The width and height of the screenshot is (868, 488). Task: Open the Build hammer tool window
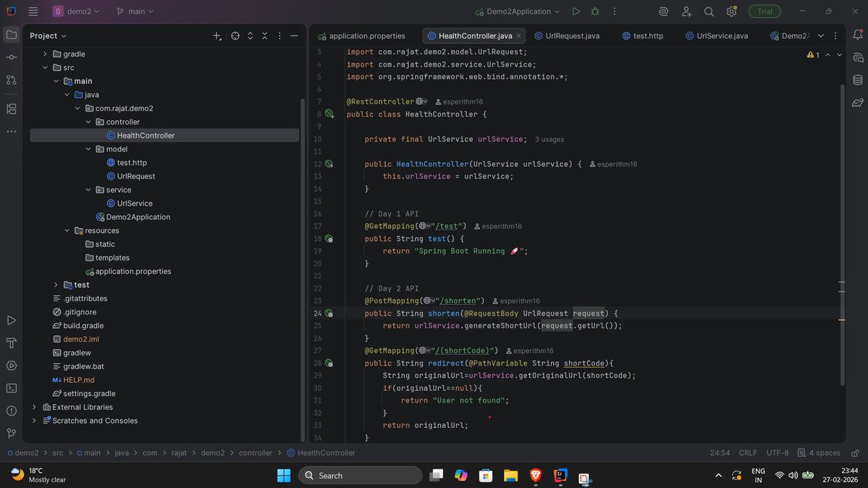(x=11, y=343)
